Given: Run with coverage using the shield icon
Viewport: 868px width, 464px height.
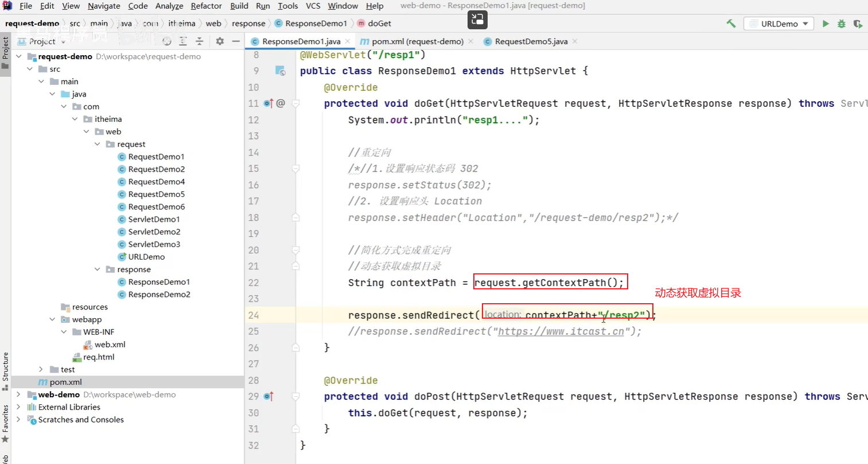Looking at the screenshot, I should point(858,24).
